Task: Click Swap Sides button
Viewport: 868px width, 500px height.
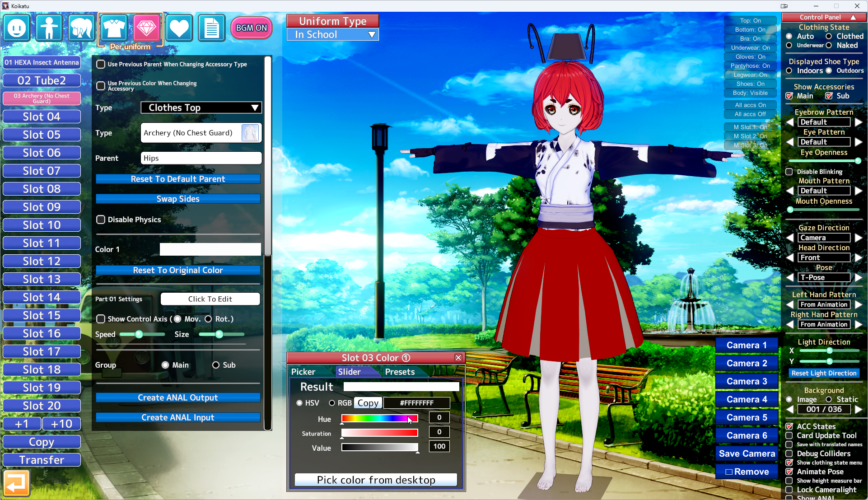Action: coord(178,199)
